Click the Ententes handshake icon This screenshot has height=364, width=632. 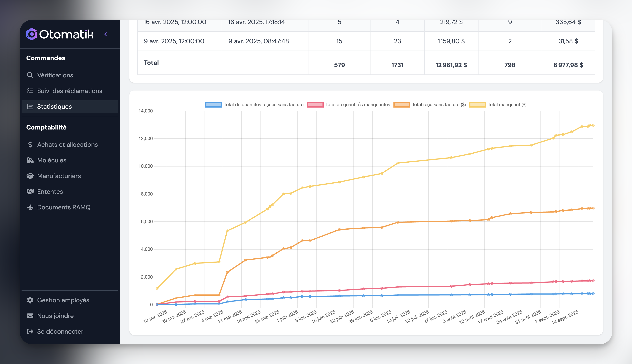[30, 192]
